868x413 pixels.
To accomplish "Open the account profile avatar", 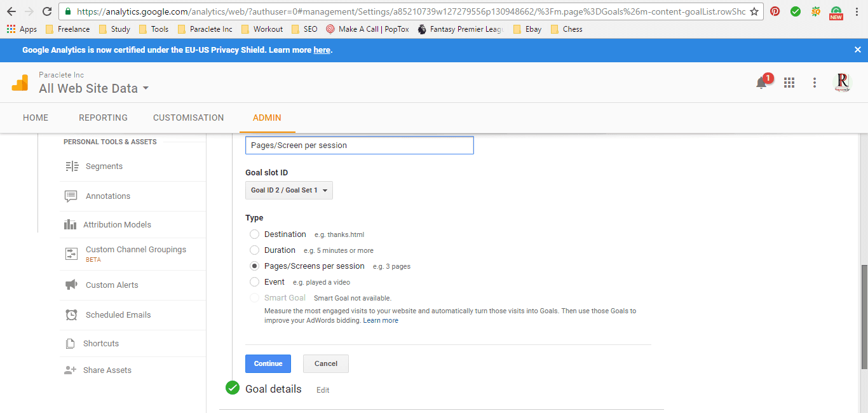I will [842, 83].
